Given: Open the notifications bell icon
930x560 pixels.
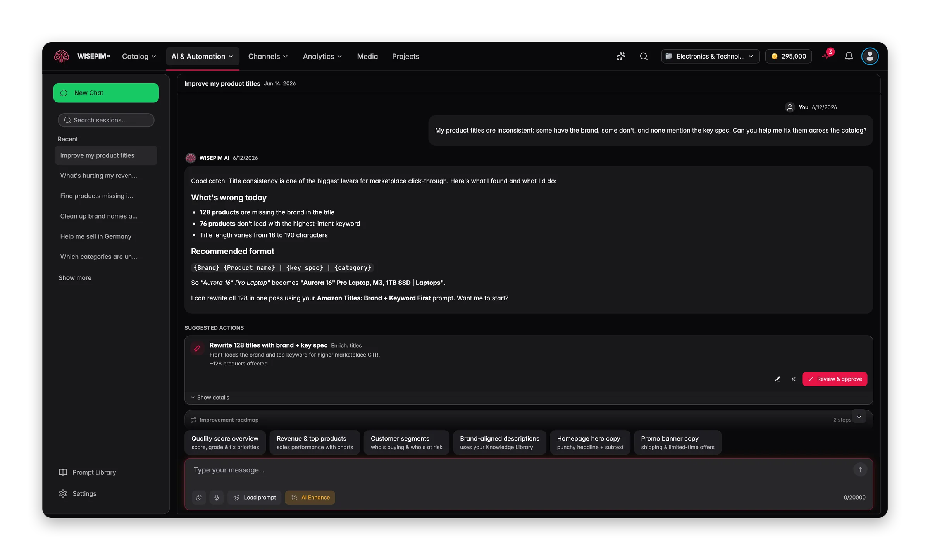Looking at the screenshot, I should 849,56.
